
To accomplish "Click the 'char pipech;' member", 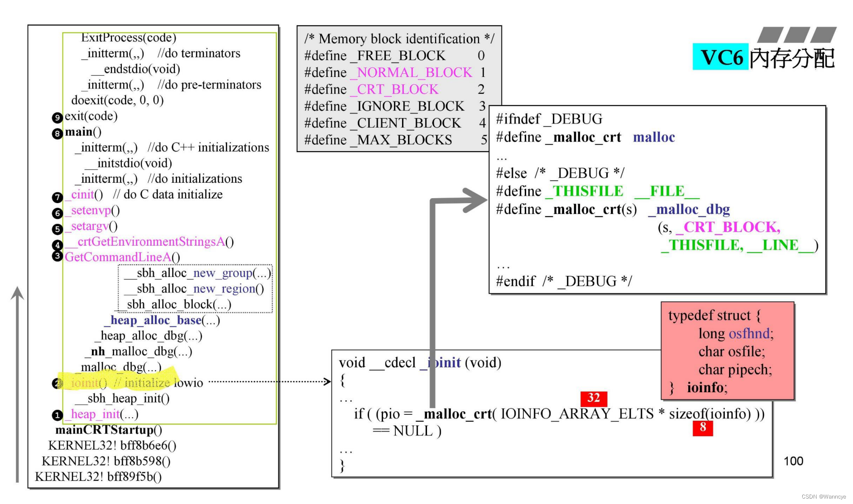I will [735, 370].
